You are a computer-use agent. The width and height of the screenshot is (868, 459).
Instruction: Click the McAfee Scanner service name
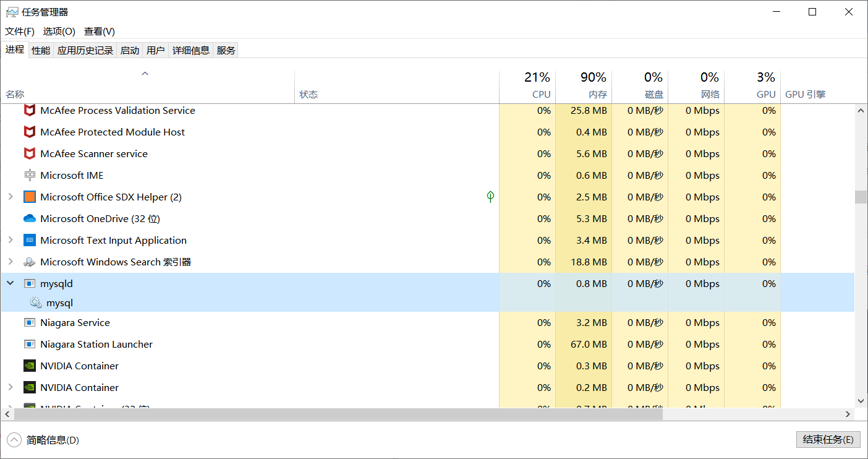[94, 154]
